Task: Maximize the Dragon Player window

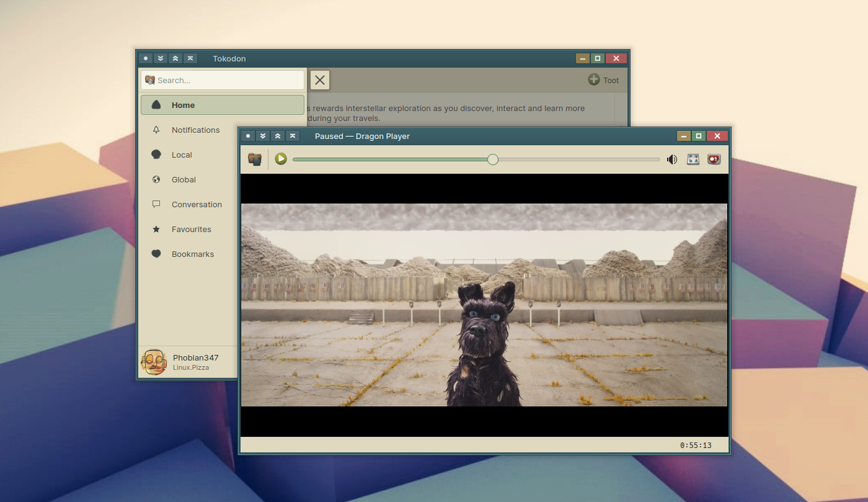Action: 699,136
